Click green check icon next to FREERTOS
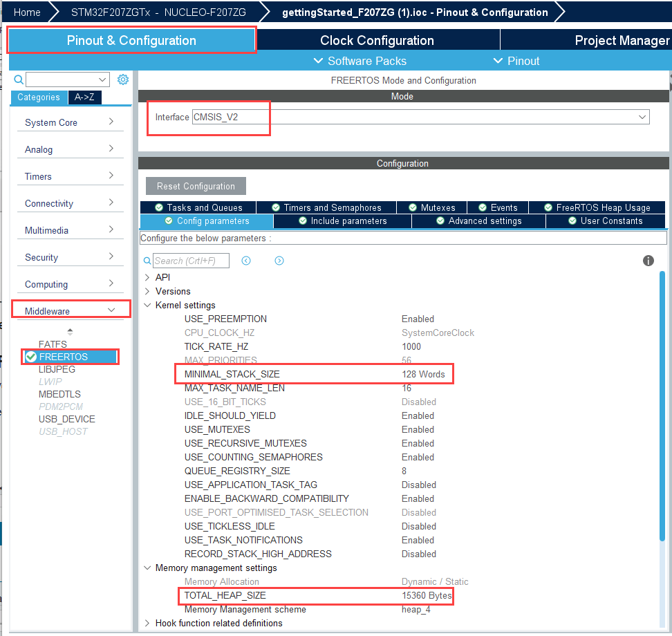This screenshot has height=636, width=672. pos(31,357)
